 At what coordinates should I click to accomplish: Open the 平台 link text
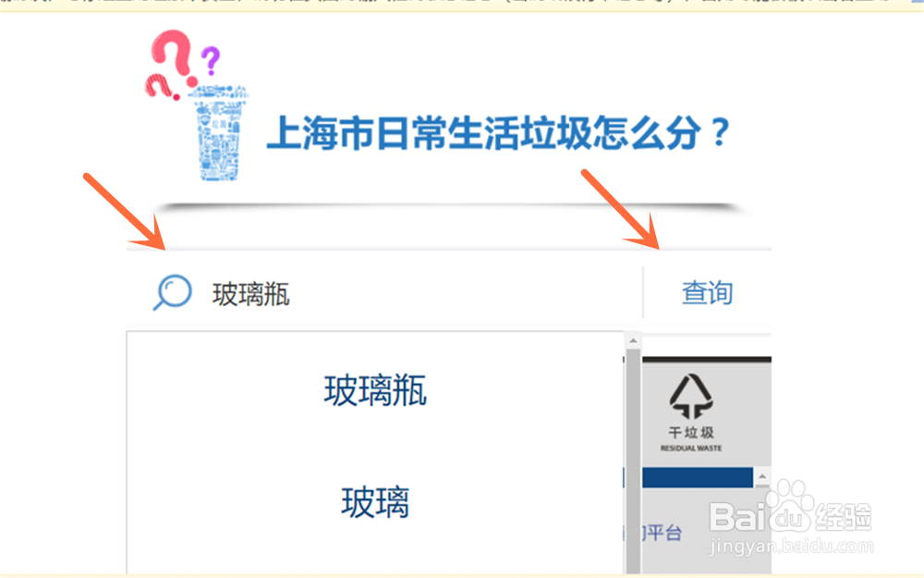[663, 533]
